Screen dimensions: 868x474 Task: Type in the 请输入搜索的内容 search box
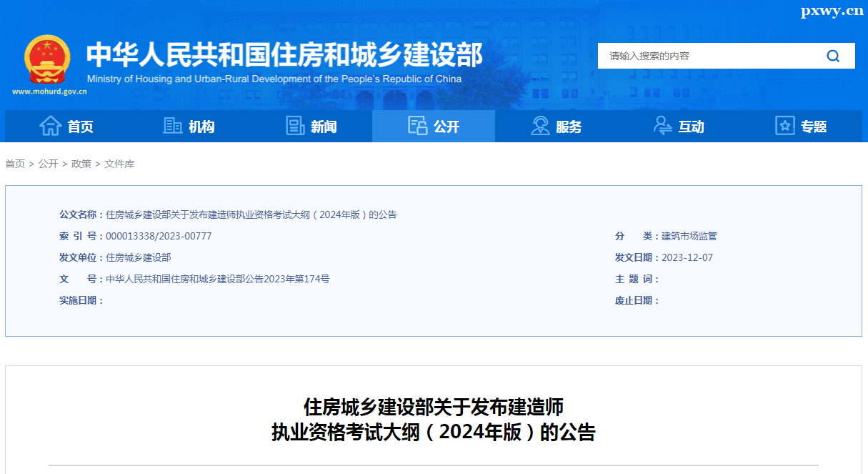click(x=707, y=56)
